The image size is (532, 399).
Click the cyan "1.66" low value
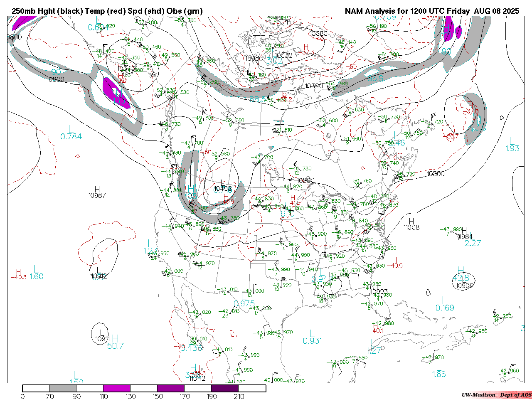tap(439, 374)
